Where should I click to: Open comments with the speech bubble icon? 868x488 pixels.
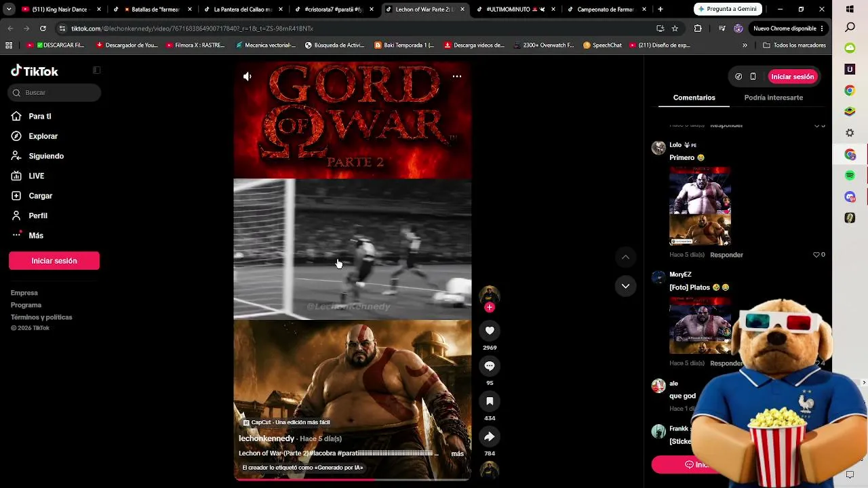pos(490,366)
